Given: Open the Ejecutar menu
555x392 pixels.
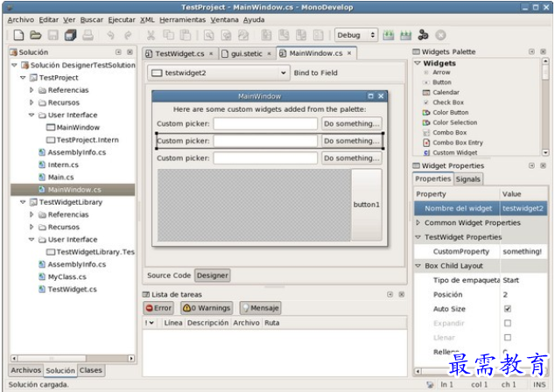Looking at the screenshot, I should [x=122, y=20].
